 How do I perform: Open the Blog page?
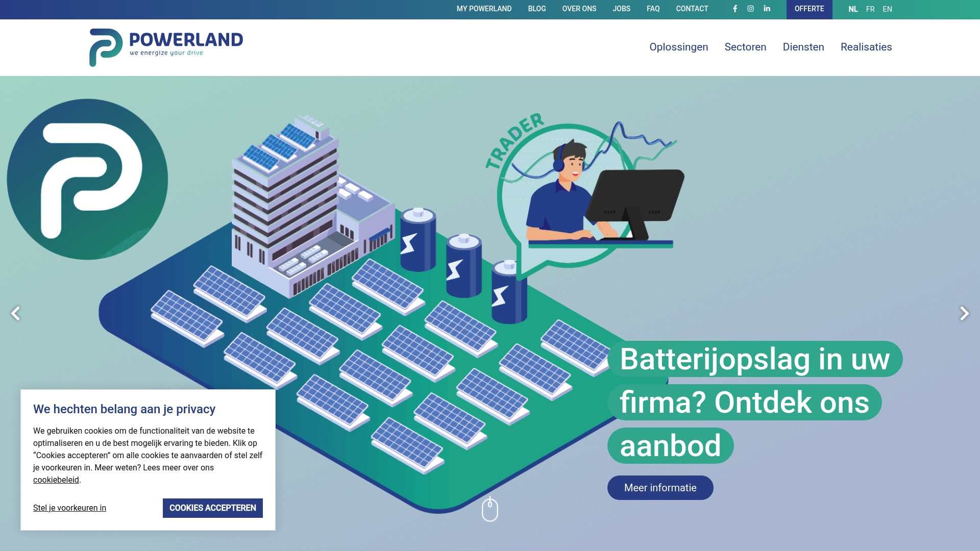[537, 9]
